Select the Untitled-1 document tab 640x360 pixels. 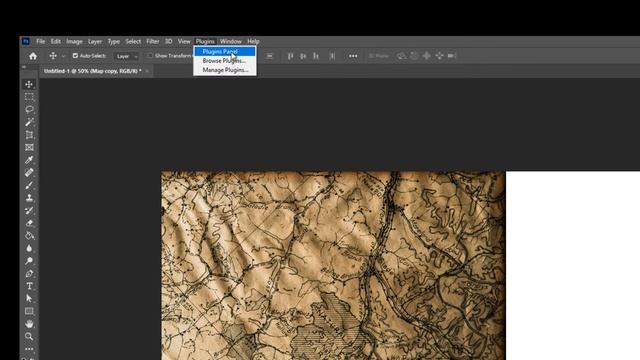coord(93,71)
